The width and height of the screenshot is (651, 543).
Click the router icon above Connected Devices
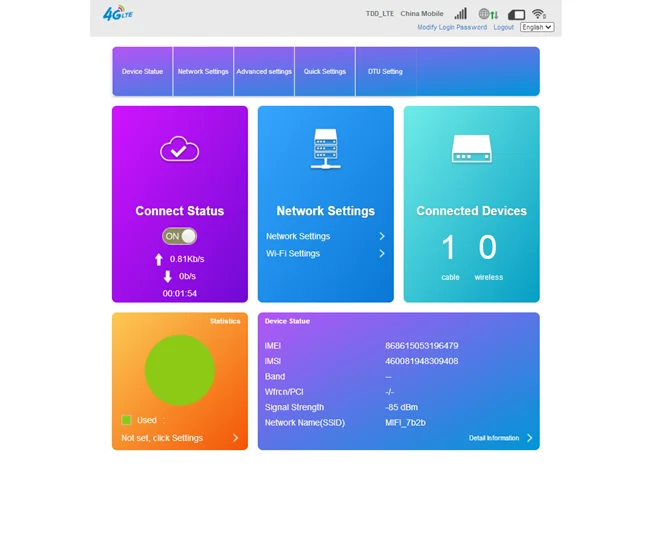coord(471,149)
